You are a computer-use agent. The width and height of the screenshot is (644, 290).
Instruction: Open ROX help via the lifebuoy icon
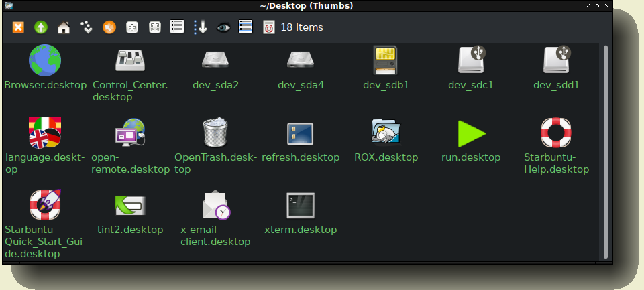point(268,27)
